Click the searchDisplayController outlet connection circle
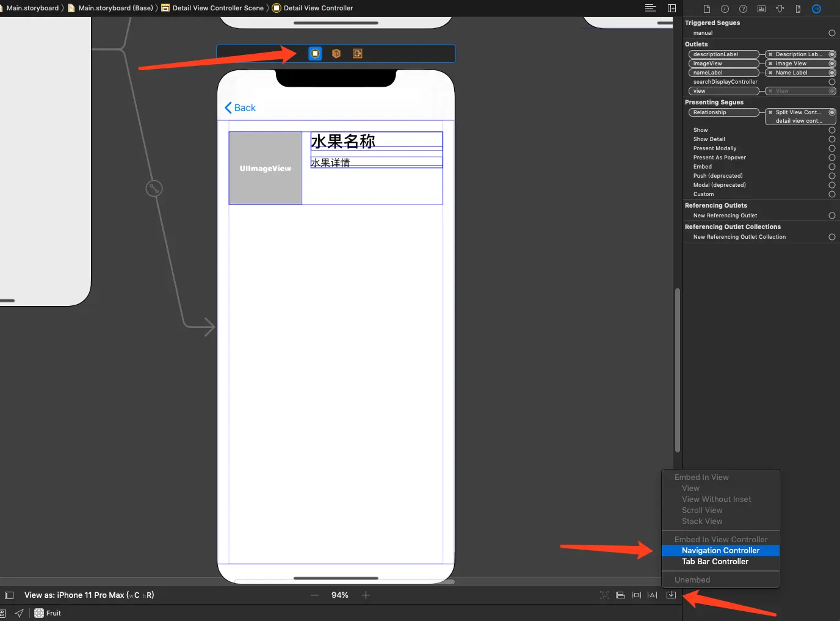This screenshot has width=840, height=621. (832, 82)
